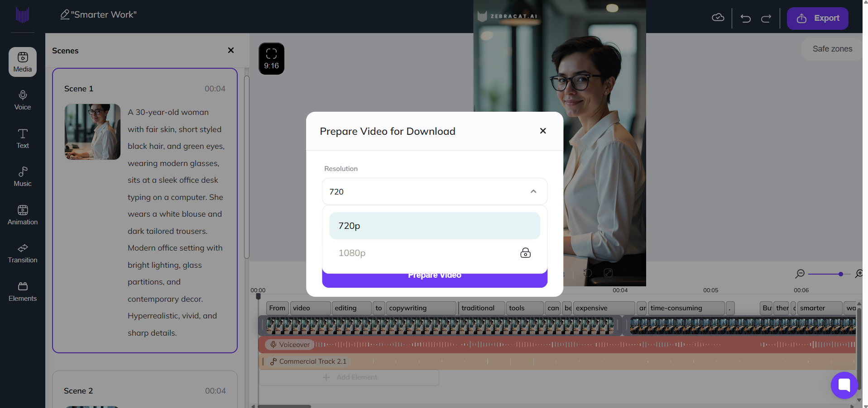Image resolution: width=868 pixels, height=408 pixels.
Task: Open the Transition panel
Action: [23, 253]
